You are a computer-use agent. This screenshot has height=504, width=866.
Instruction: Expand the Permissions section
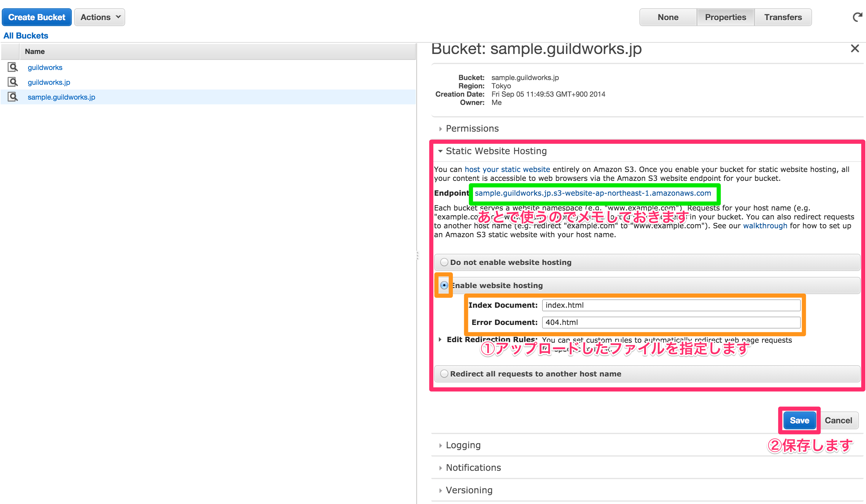coord(472,128)
